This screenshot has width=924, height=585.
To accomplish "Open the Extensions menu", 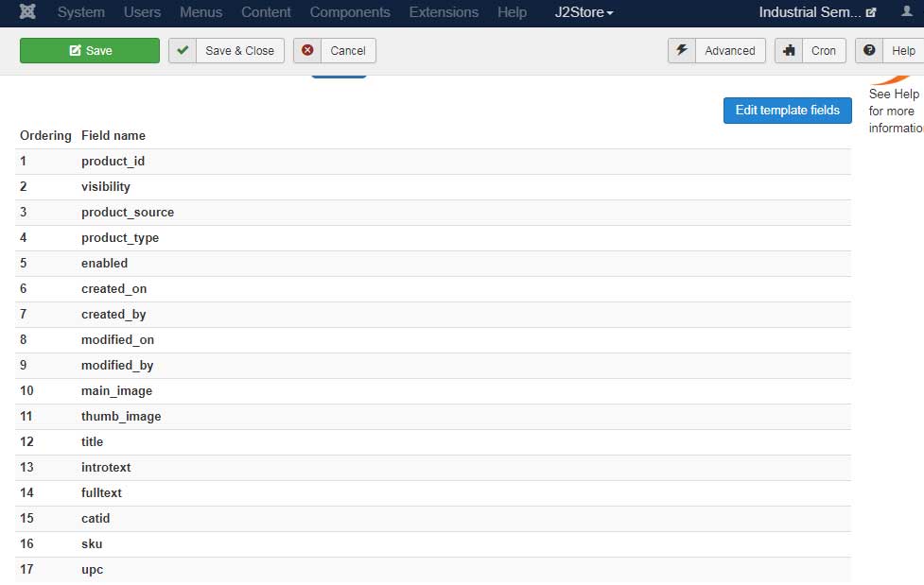I will (x=444, y=12).
